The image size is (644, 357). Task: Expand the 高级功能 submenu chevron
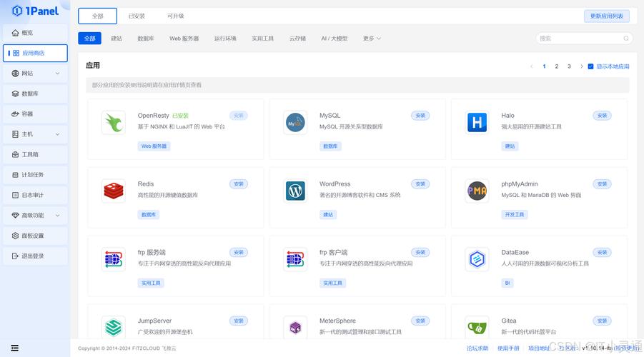click(x=57, y=216)
